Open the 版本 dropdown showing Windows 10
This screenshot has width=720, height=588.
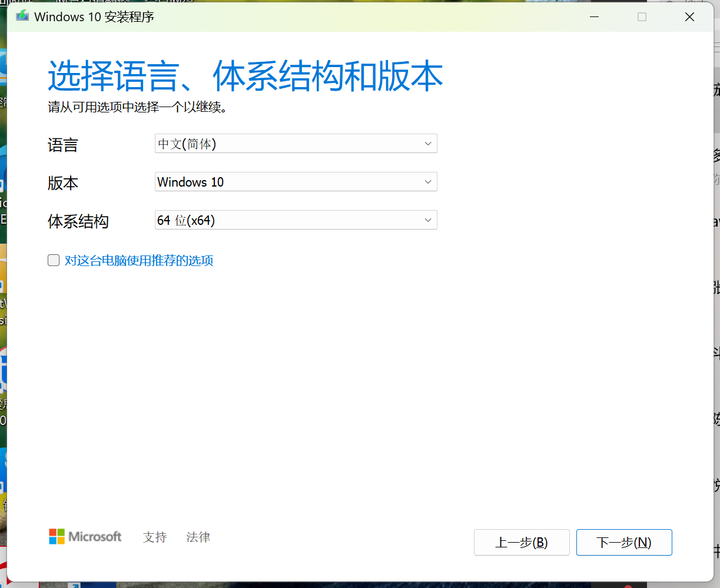(296, 182)
